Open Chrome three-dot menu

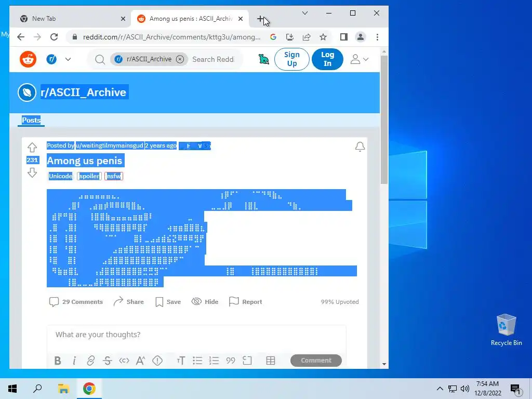coord(377,37)
